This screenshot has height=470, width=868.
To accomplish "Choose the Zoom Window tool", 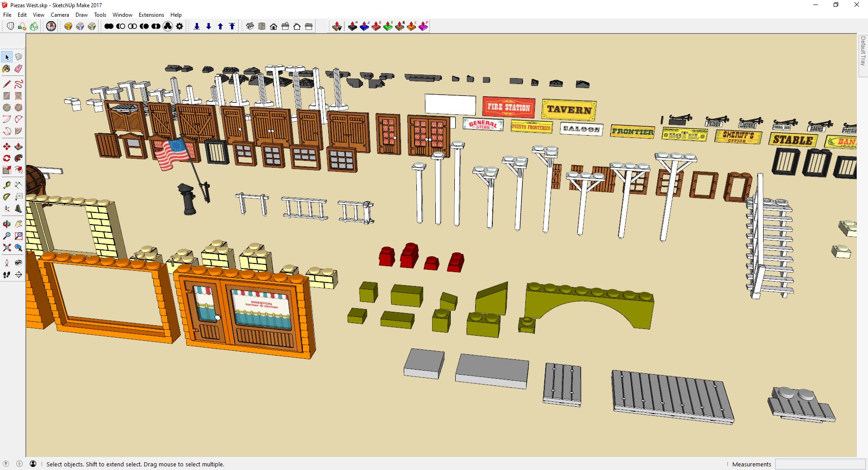I will point(19,236).
